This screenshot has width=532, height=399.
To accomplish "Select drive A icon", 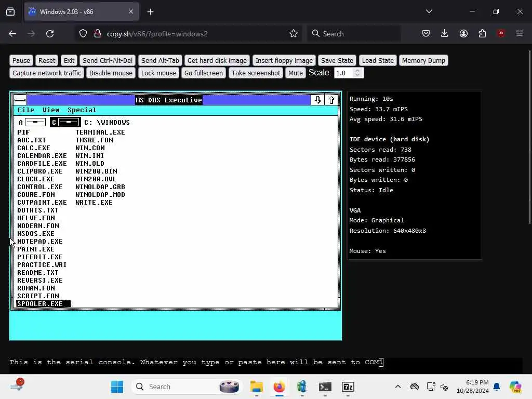I will 32,122.
